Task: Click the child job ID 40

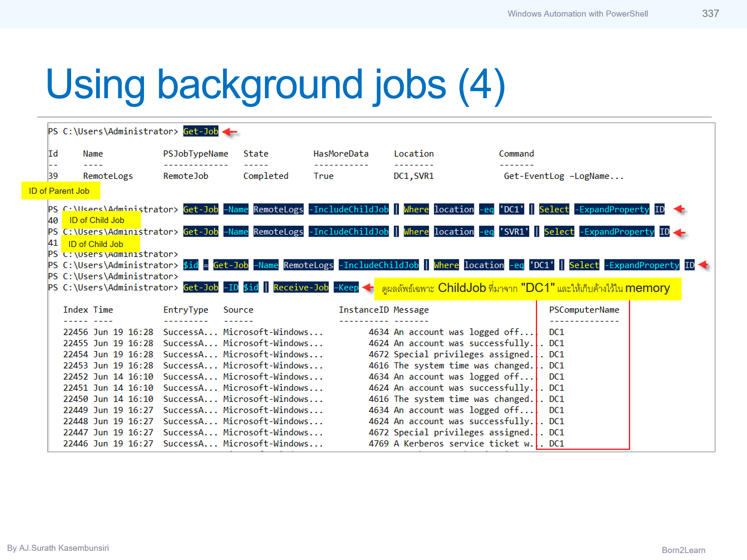Action: (x=53, y=220)
